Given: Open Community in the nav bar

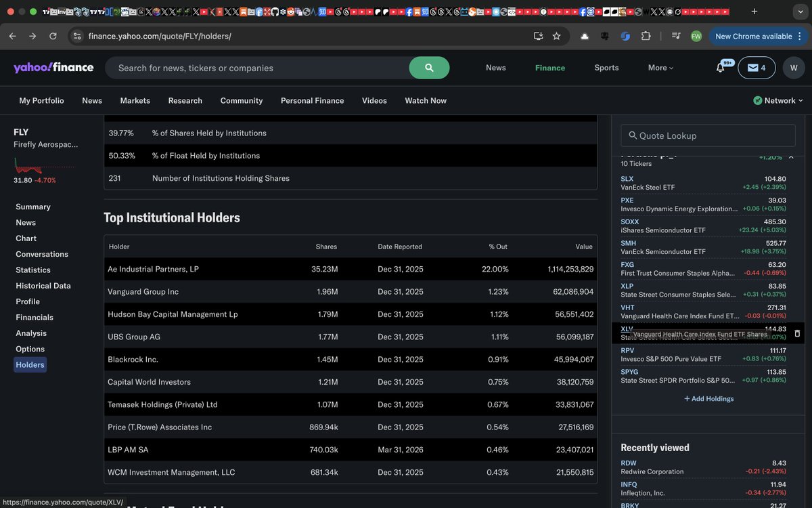Looking at the screenshot, I should [242, 100].
